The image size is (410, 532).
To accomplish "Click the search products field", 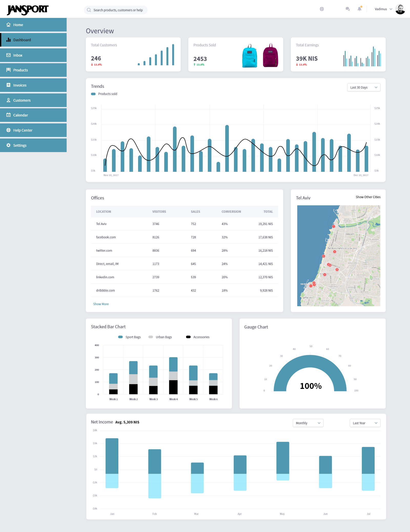I will 115,10.
